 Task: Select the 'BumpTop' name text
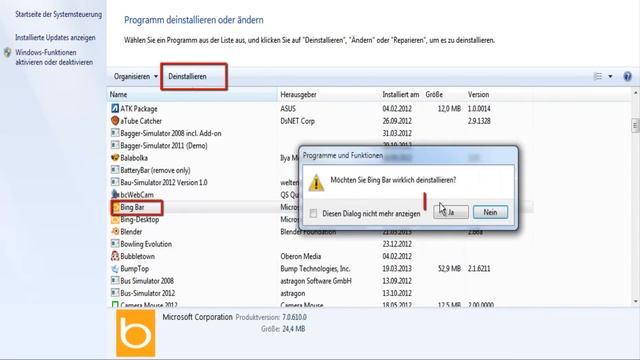pyautogui.click(x=134, y=269)
